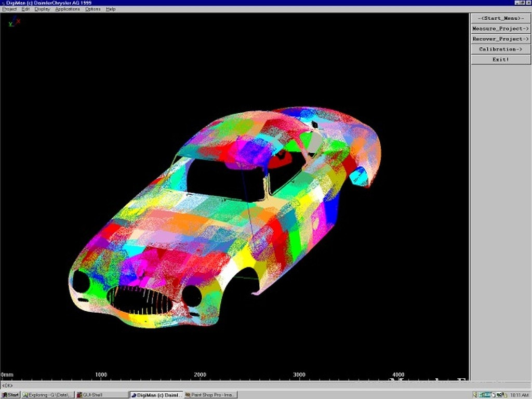Viewport: 532px width, 399px height.
Task: Open the Windows Start button
Action: point(10,395)
